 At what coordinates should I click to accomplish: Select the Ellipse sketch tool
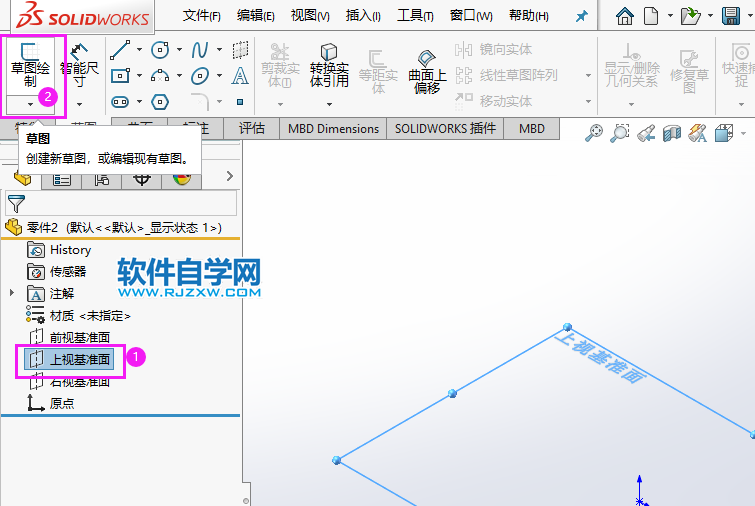coord(200,76)
